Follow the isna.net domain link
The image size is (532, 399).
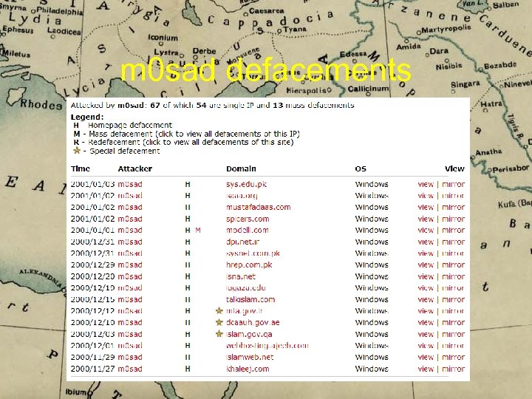(x=241, y=276)
